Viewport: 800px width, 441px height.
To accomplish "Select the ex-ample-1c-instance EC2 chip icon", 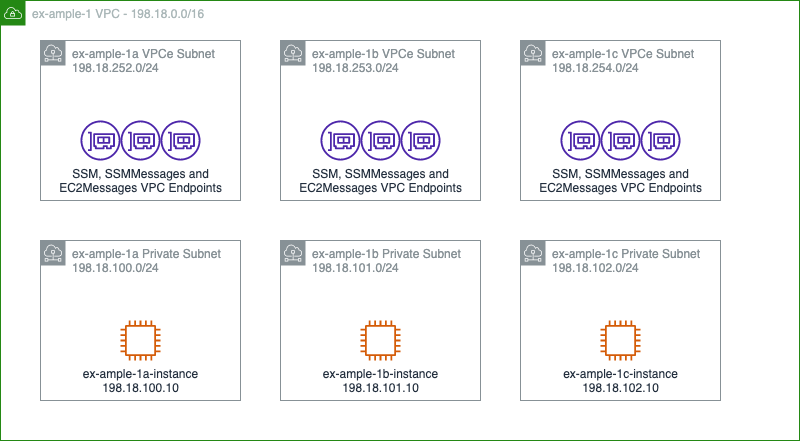I will (x=620, y=340).
